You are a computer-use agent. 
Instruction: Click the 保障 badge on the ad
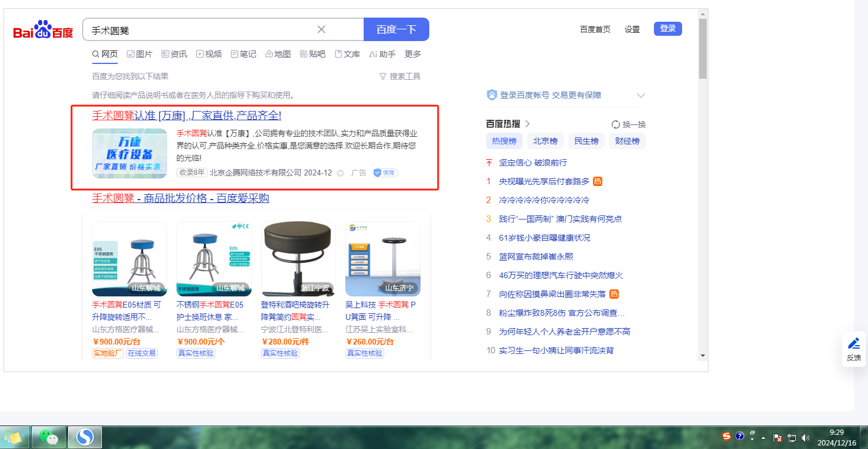385,173
